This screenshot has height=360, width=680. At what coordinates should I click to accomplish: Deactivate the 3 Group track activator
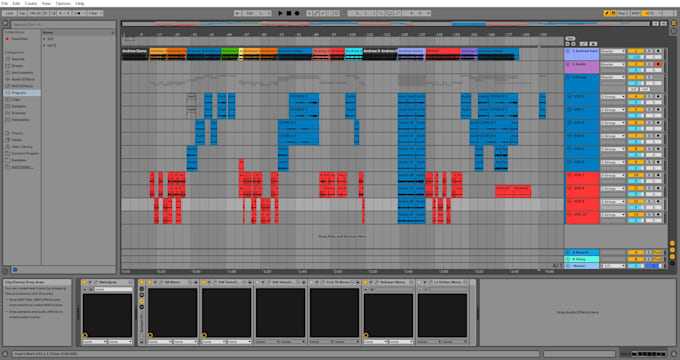tap(636, 77)
